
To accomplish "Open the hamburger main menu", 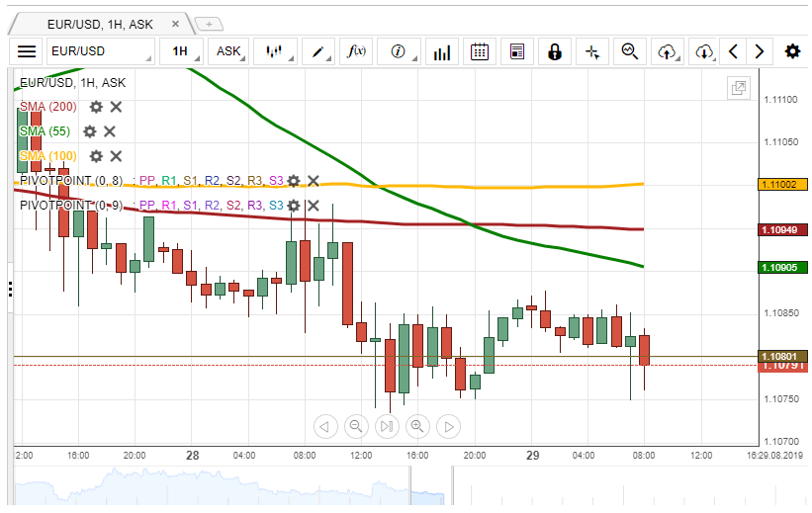I will coord(27,51).
